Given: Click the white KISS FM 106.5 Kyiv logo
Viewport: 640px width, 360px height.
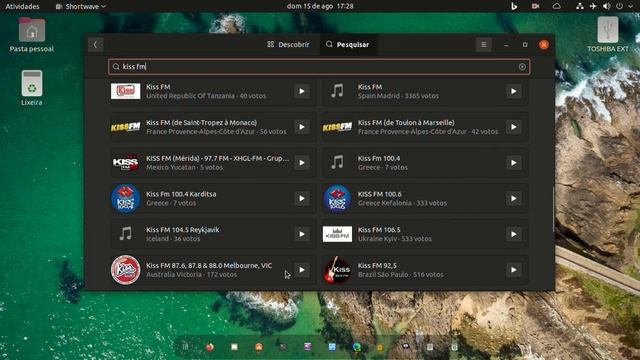Looking at the screenshot, I should pyautogui.click(x=337, y=234).
